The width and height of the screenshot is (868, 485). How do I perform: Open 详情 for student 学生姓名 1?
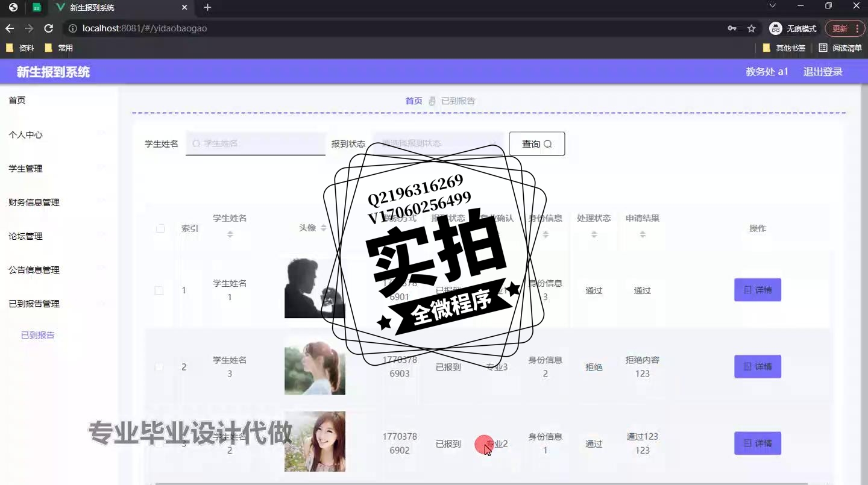[x=758, y=290]
